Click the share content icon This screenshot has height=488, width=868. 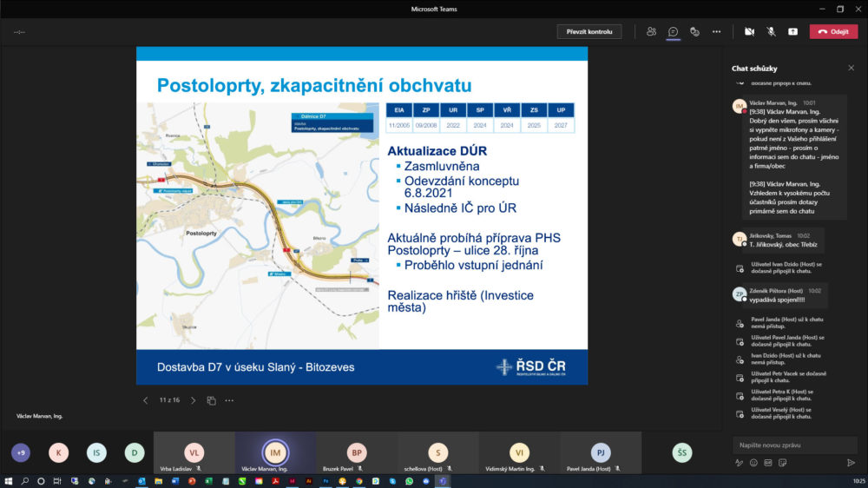(792, 31)
